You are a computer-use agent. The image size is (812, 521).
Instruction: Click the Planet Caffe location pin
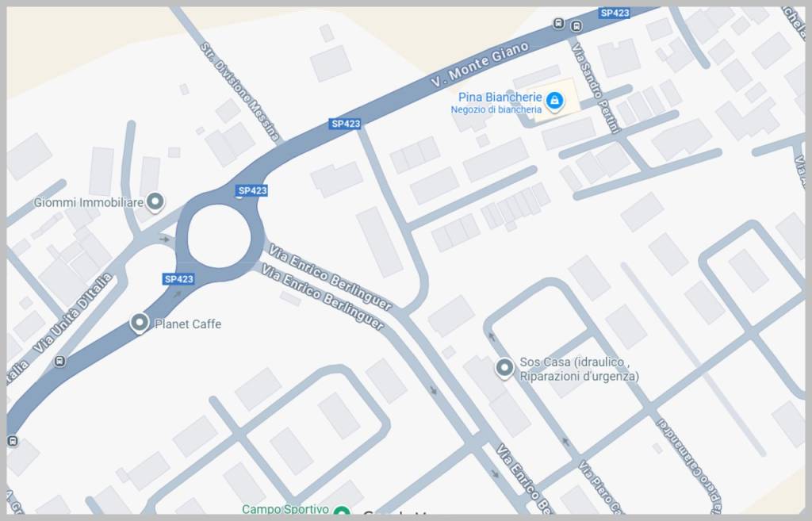tap(140, 324)
